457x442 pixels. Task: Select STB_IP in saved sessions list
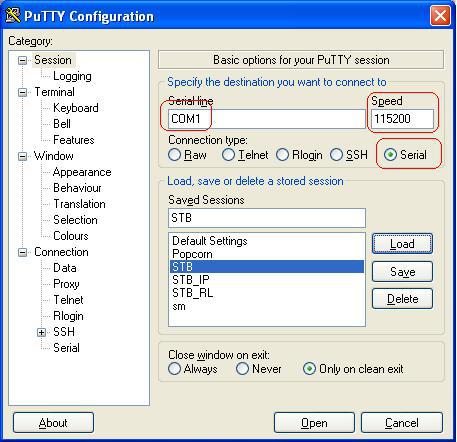coord(267,280)
